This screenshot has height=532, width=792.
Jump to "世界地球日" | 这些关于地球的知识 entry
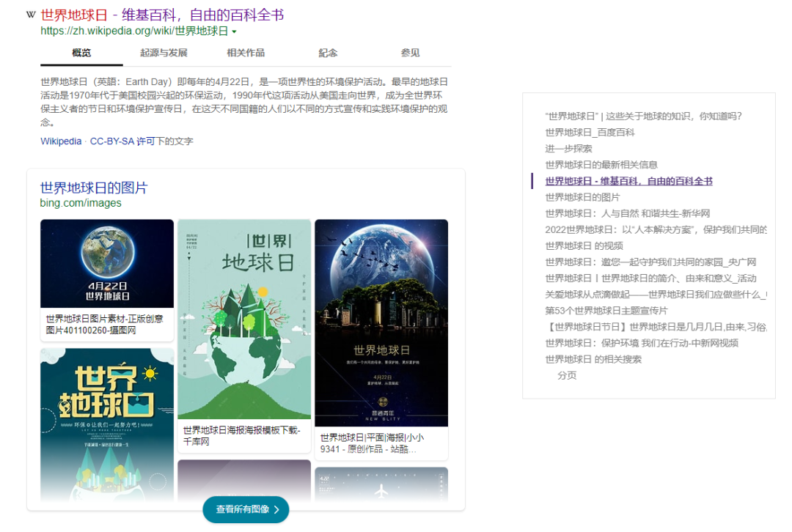(644, 117)
